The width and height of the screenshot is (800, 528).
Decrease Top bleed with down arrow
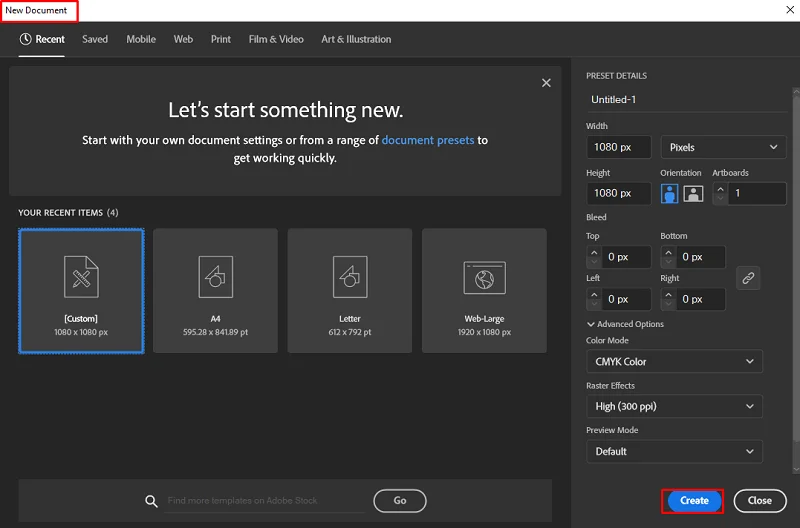[x=594, y=262]
